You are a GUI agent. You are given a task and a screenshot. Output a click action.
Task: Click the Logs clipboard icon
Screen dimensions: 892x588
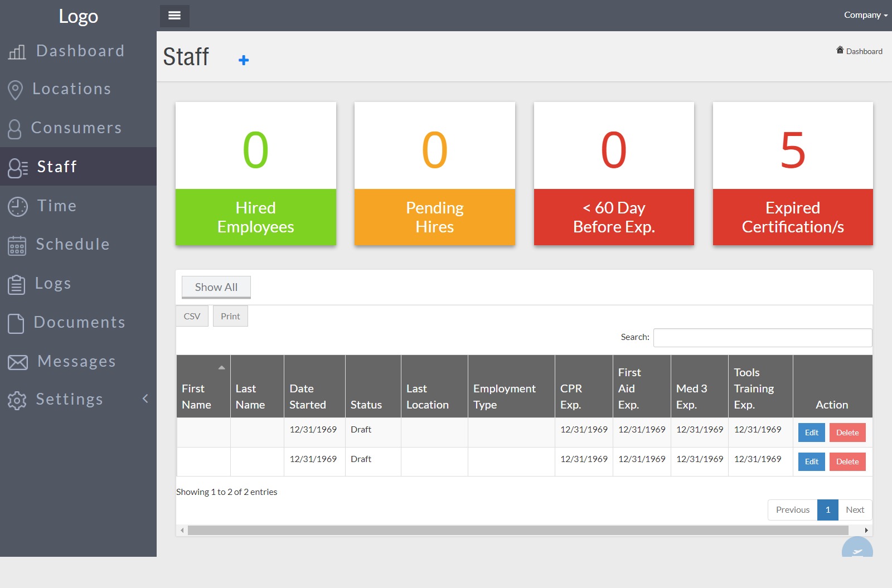17,284
